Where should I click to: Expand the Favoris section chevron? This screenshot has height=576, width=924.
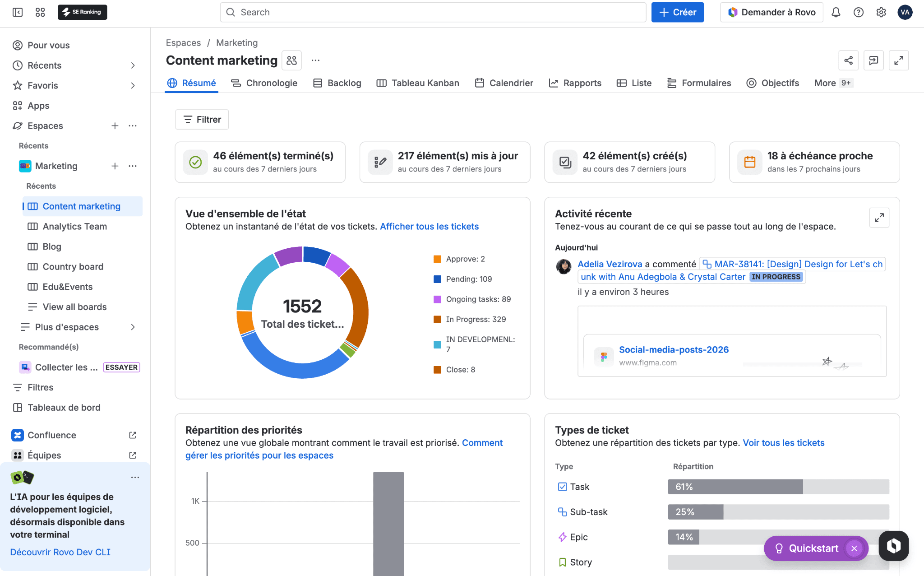[x=133, y=86]
